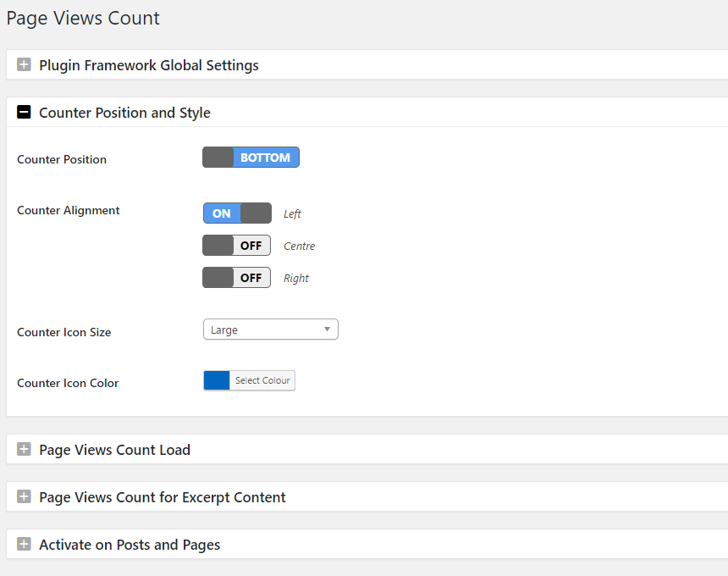Expand the Activate on Posts and Pages title

(130, 545)
